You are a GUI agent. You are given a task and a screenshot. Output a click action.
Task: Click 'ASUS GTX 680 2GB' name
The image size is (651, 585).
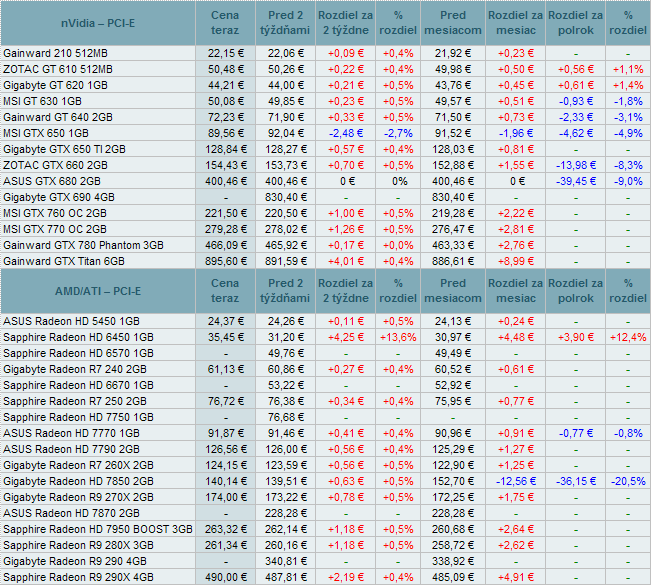(x=52, y=181)
